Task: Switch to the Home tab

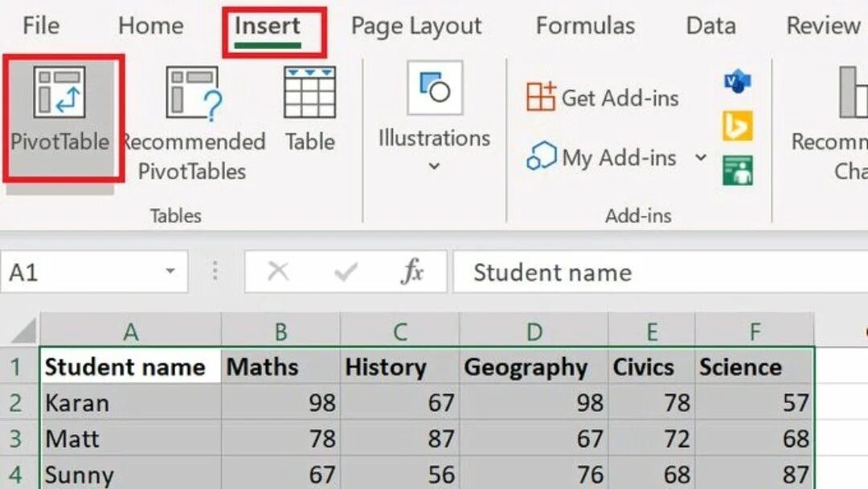Action: pyautogui.click(x=150, y=26)
